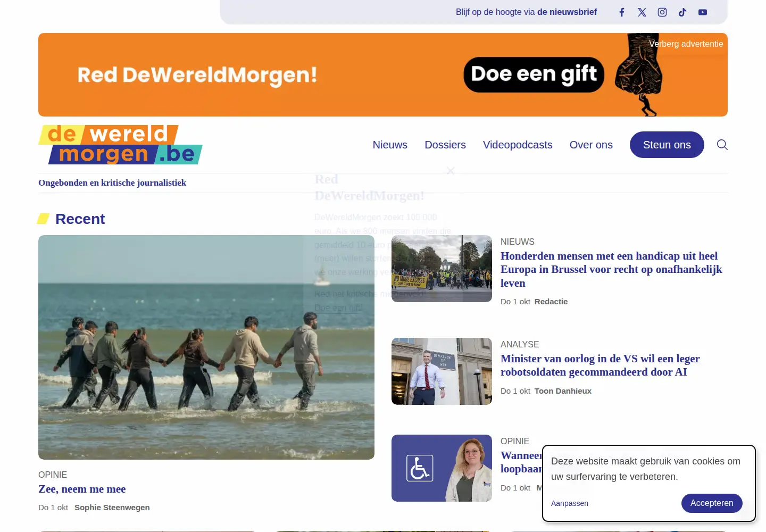Open the Instagram profile icon

[662, 12]
